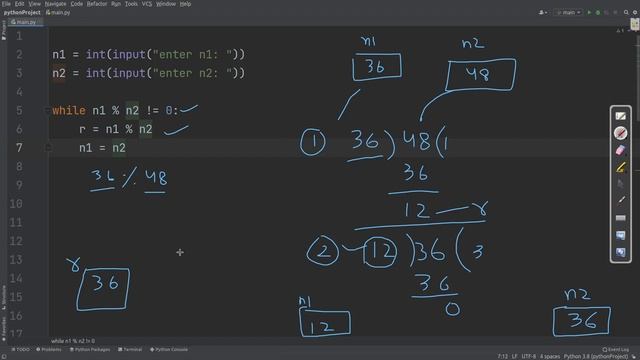Click the 'while n1 % n2 != 0' editor breadcrumb
Image resolution: width=640 pixels, height=360 pixels.
[x=73, y=341]
